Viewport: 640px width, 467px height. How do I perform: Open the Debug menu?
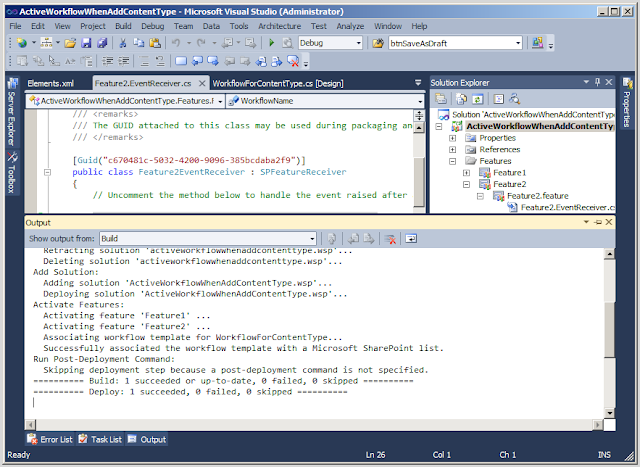[153, 26]
